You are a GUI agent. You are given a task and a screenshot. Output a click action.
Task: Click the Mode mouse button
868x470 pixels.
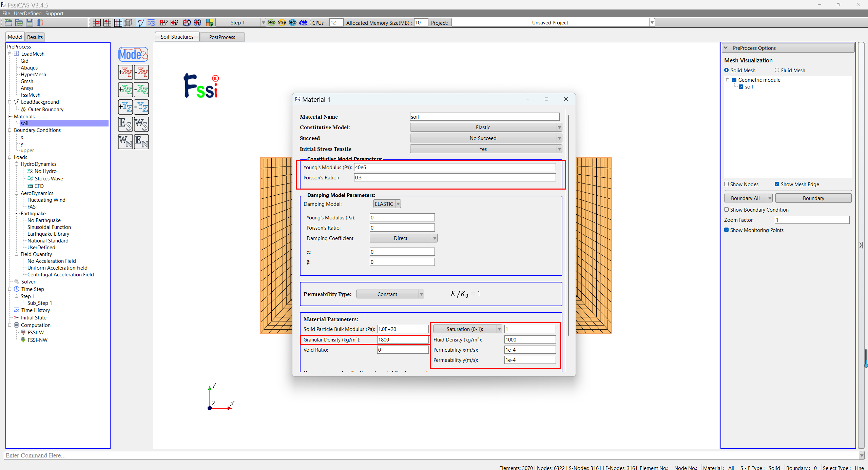[133, 54]
